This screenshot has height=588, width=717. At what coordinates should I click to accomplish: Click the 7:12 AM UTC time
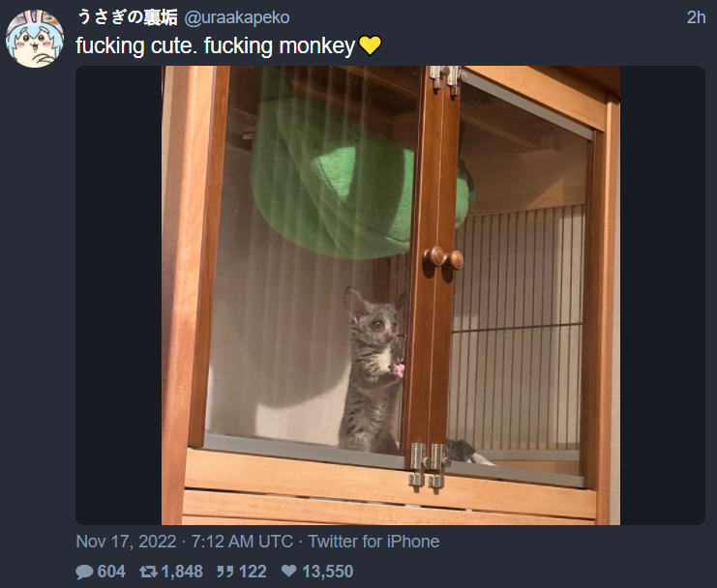click(242, 542)
